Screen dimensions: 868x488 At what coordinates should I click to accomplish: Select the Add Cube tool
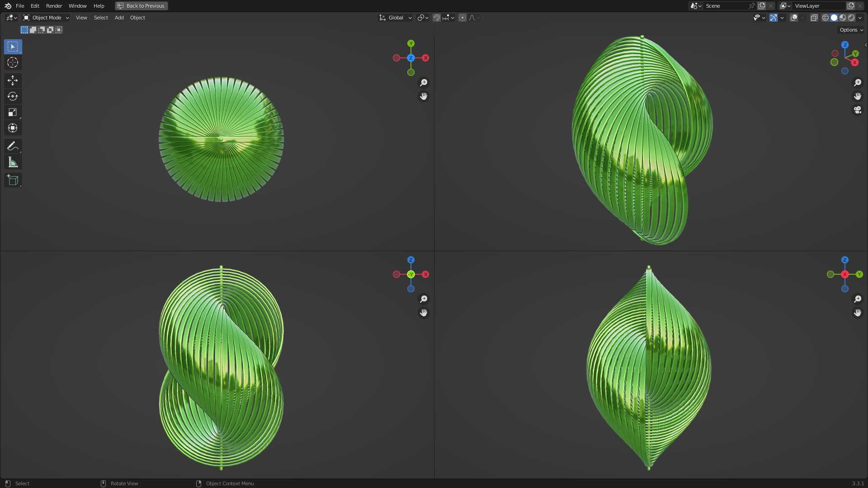pyautogui.click(x=13, y=180)
